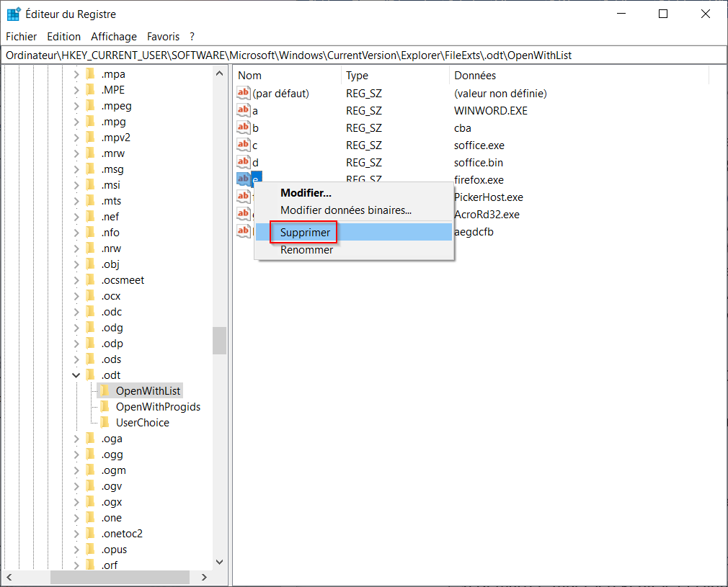This screenshot has height=587, width=728.
Task: Expand the .oga registry key
Action: tap(76, 439)
